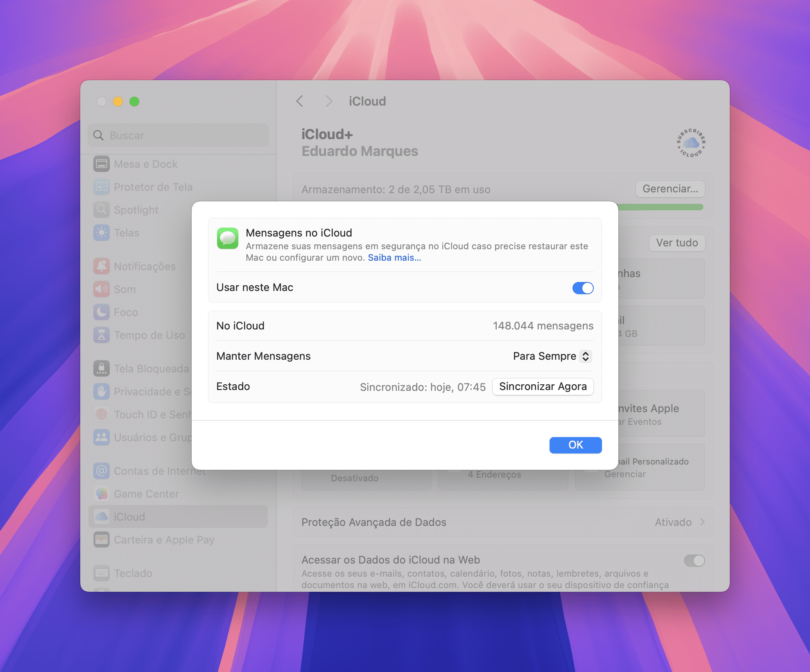Click the Gerenciar storage button

(x=670, y=189)
